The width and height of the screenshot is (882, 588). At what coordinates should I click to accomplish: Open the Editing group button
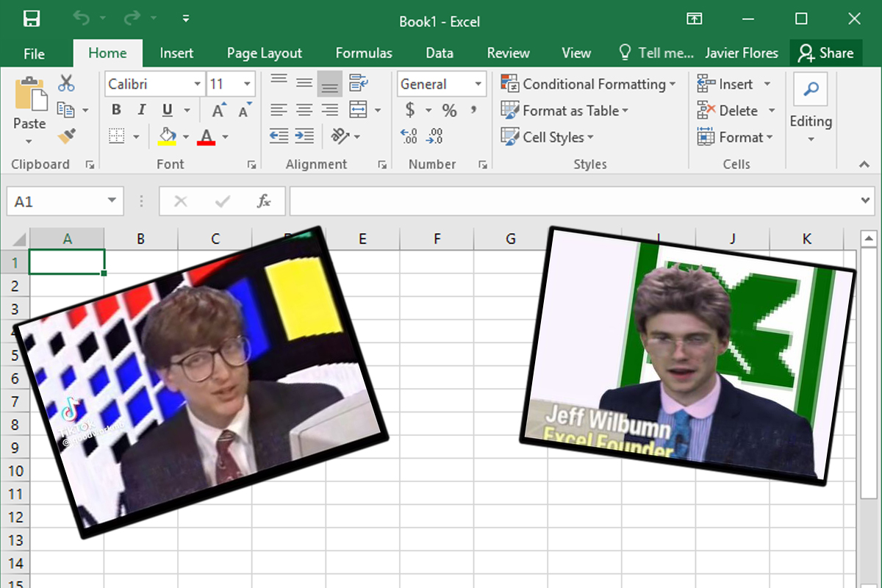811,109
